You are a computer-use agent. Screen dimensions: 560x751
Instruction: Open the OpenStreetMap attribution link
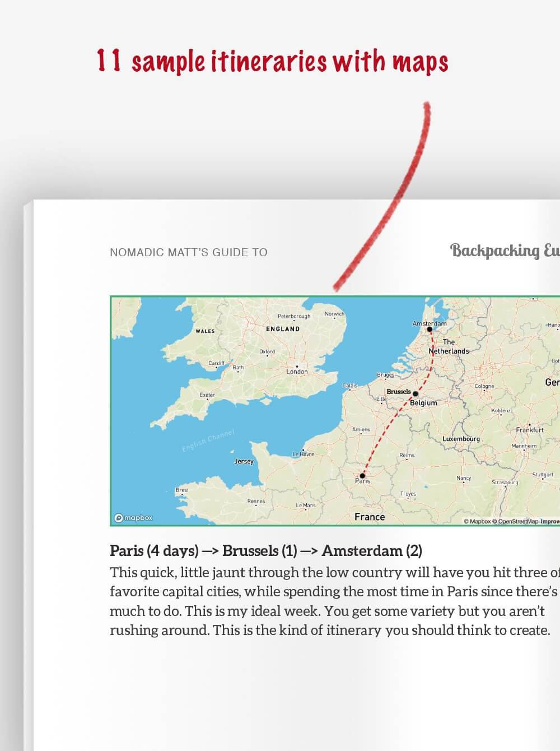[515, 521]
